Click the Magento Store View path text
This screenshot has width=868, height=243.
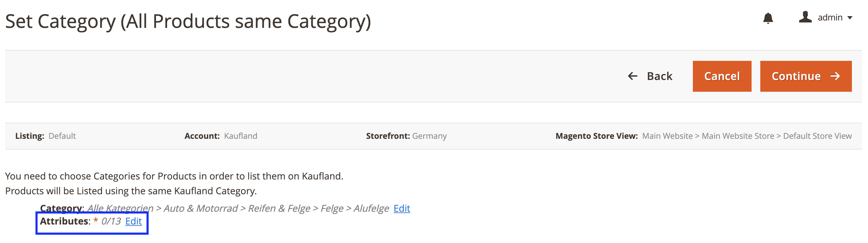(747, 136)
